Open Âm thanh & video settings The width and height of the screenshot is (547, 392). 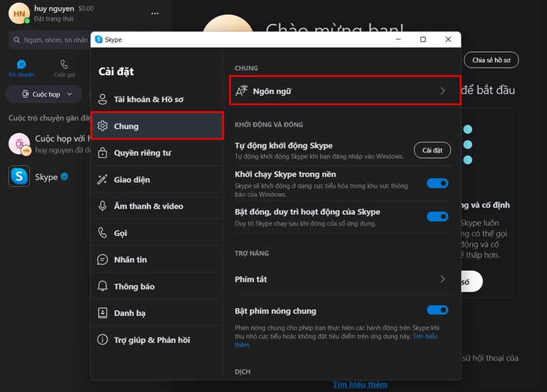[x=157, y=207]
